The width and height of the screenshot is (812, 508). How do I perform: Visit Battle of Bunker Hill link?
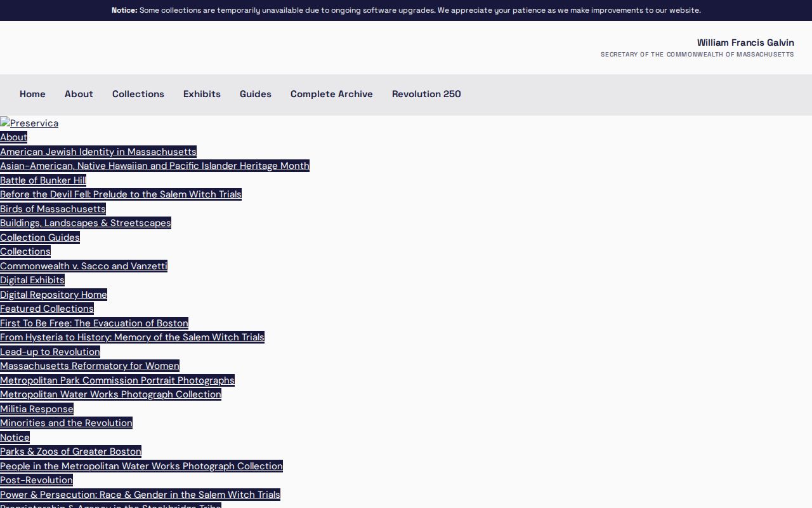[x=43, y=180]
